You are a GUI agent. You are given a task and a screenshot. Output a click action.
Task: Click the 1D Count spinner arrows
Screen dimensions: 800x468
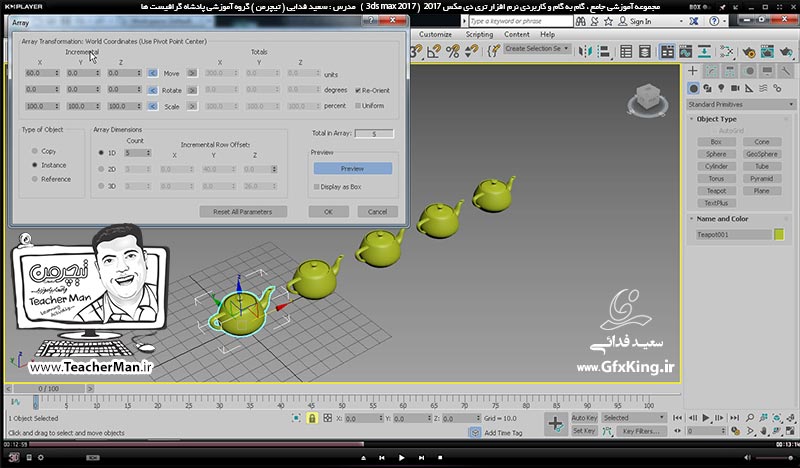[148, 153]
